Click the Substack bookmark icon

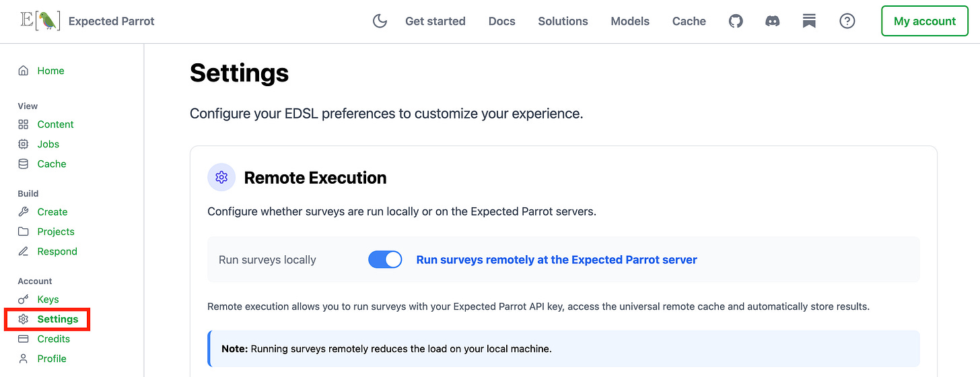810,21
